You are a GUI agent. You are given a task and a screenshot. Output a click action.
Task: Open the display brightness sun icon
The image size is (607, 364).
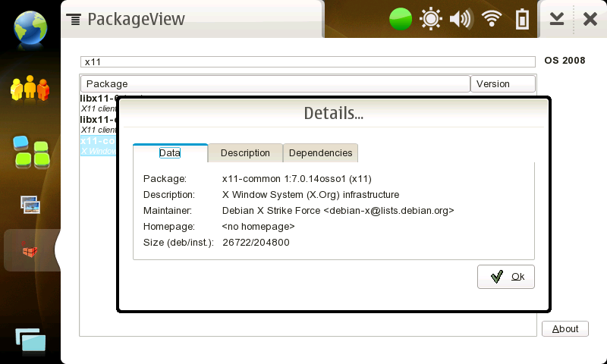[x=431, y=19]
